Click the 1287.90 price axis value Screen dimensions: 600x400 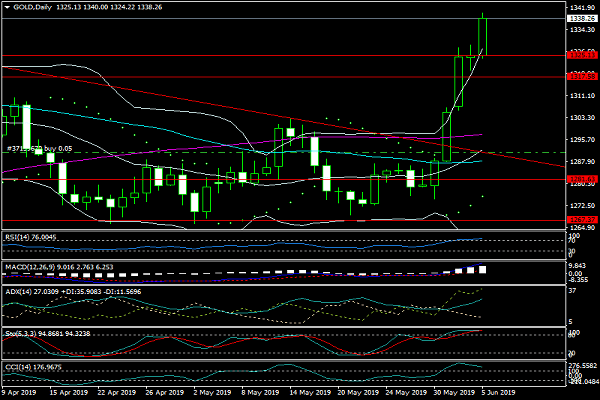(582, 162)
